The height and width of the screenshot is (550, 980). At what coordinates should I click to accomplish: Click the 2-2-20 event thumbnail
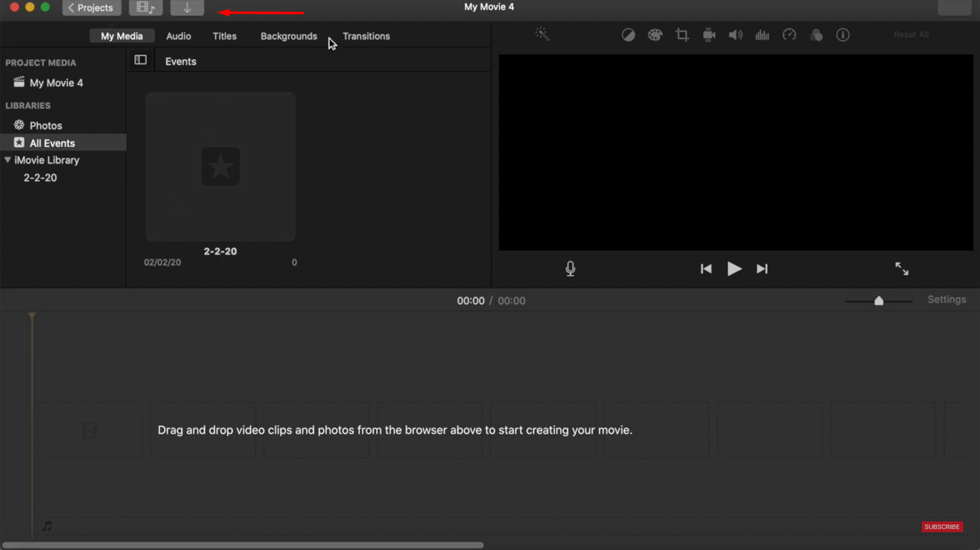click(220, 167)
